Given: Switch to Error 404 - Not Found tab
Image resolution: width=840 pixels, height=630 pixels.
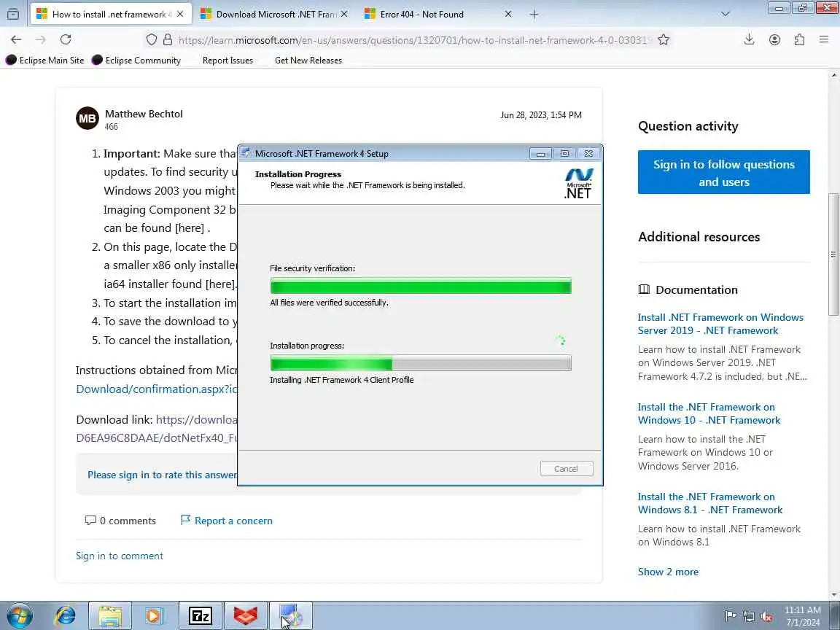Looking at the screenshot, I should pos(437,15).
